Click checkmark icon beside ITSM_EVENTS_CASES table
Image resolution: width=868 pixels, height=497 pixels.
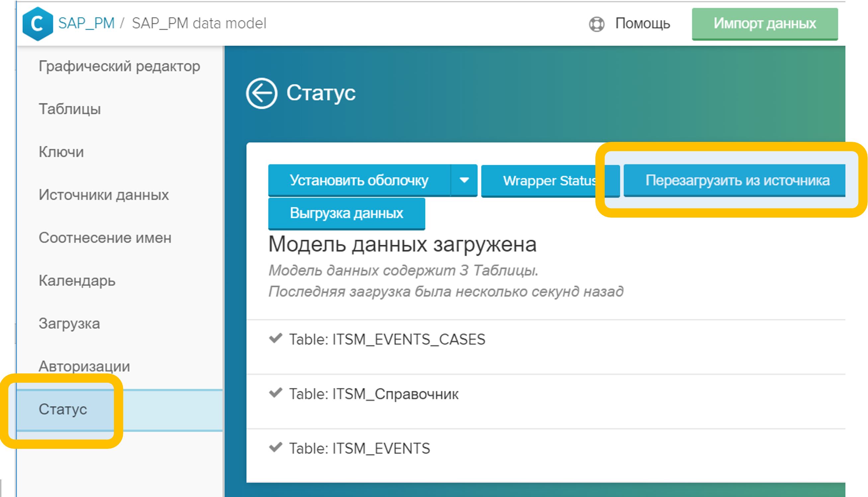275,338
